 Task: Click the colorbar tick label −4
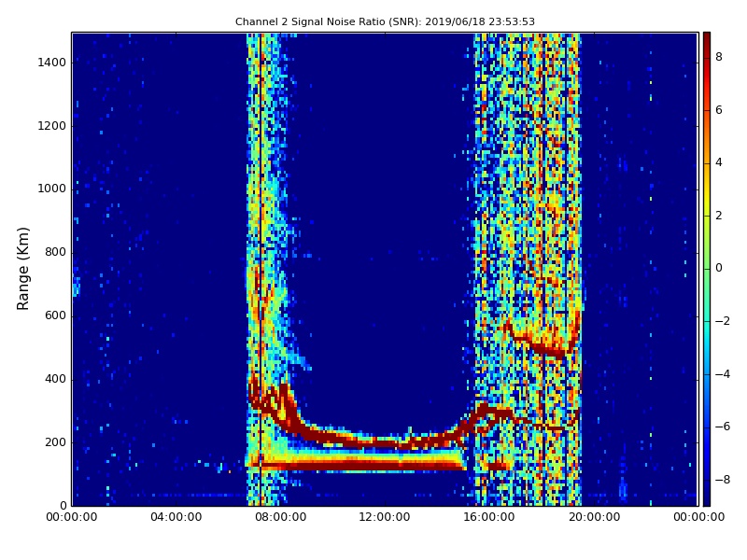point(723,374)
